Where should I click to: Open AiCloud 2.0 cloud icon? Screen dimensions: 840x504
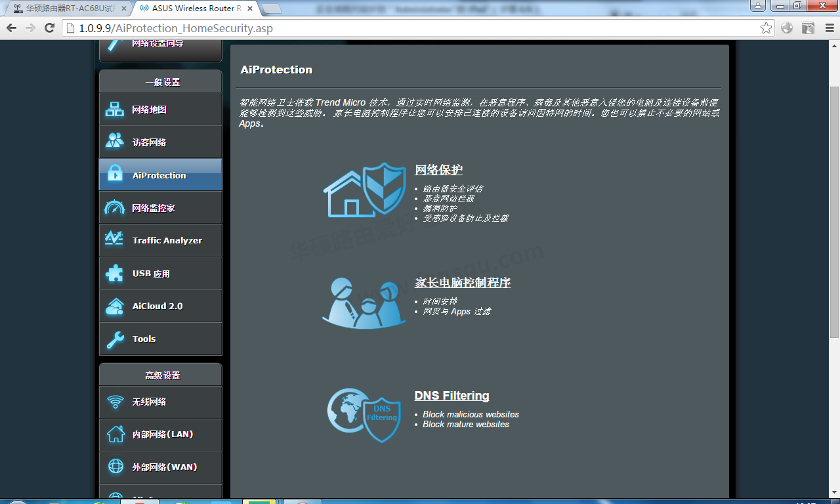115,306
